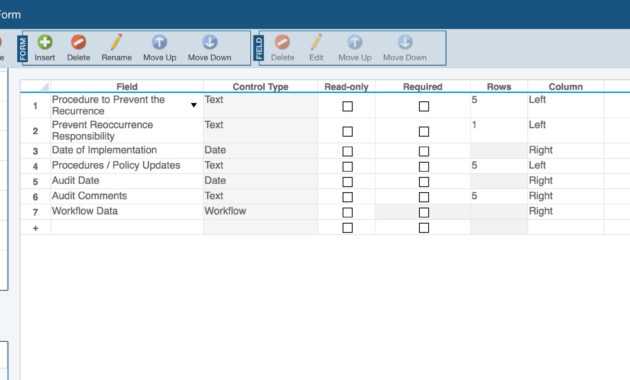This screenshot has width=630, height=380.
Task: Select the Rename pencil icon
Action: pyautogui.click(x=117, y=42)
